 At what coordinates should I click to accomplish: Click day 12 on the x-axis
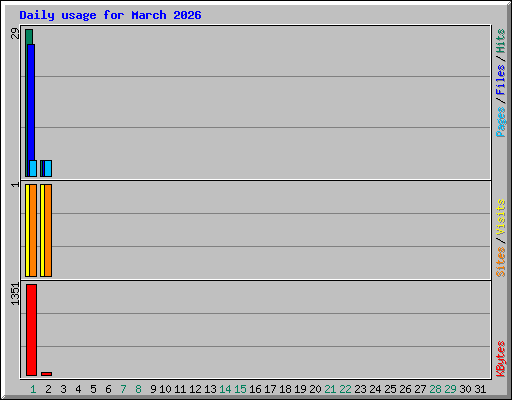click(x=195, y=389)
